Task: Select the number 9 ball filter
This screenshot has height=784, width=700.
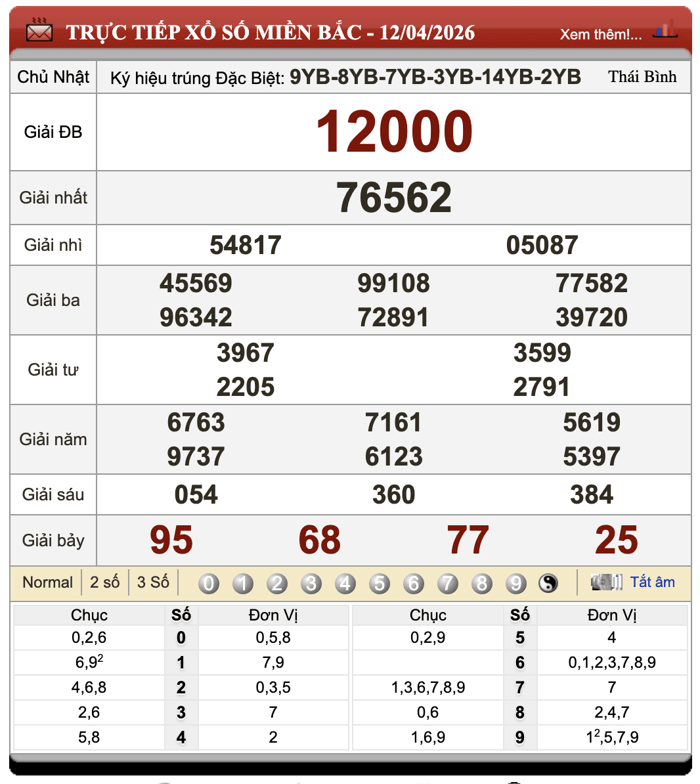Action: pos(516,583)
